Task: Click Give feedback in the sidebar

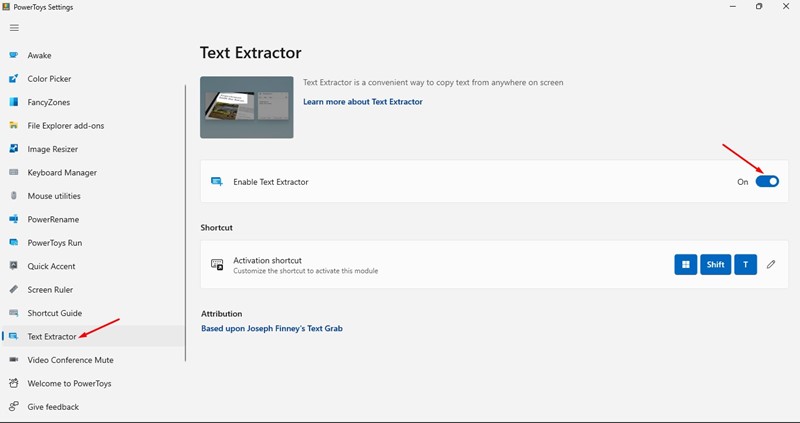Action: pos(53,407)
